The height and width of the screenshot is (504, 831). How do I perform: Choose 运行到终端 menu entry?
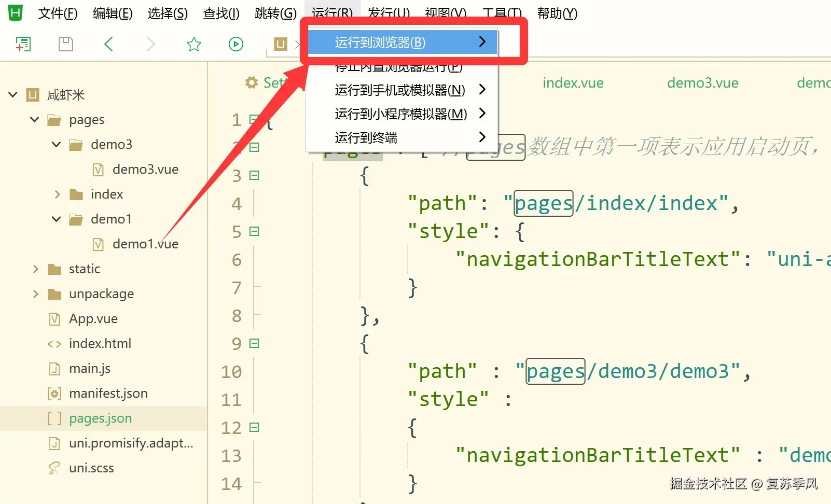tap(403, 137)
